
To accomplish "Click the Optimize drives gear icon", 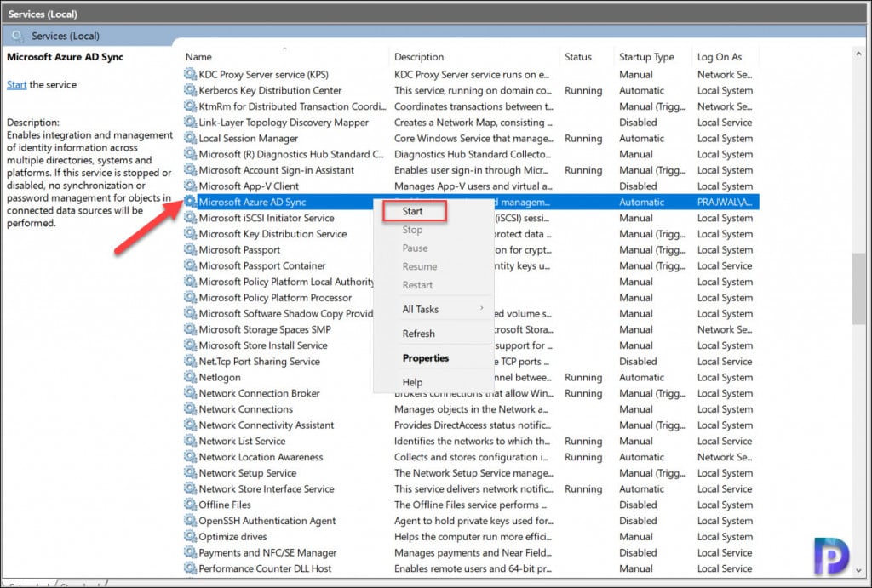I will (x=190, y=536).
